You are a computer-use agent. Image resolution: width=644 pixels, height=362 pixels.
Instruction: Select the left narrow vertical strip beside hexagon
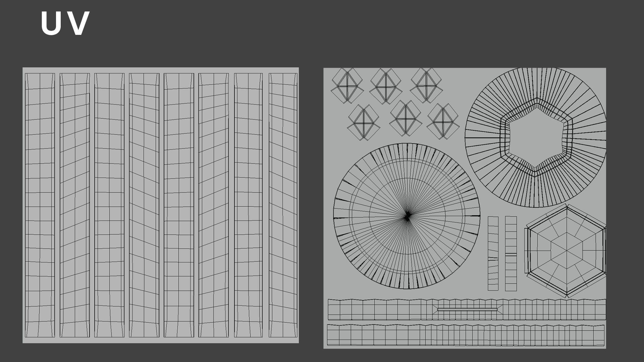click(493, 253)
